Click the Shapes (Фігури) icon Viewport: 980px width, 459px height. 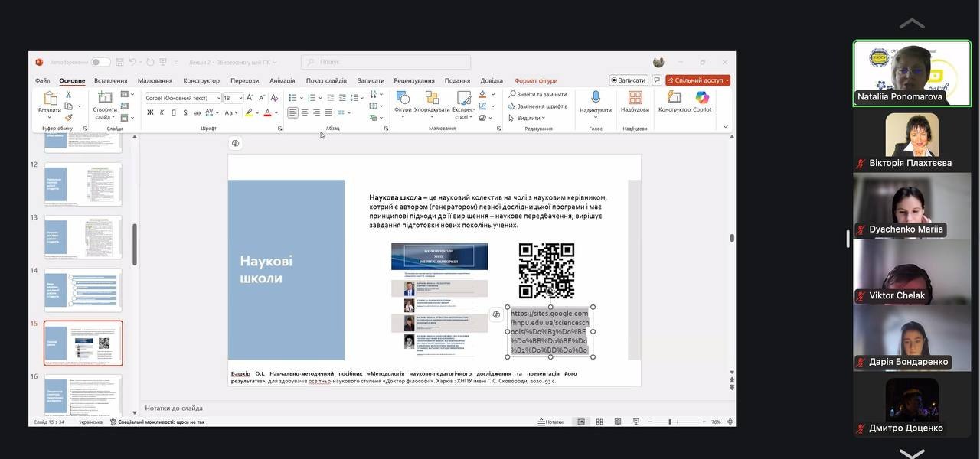pyautogui.click(x=403, y=98)
